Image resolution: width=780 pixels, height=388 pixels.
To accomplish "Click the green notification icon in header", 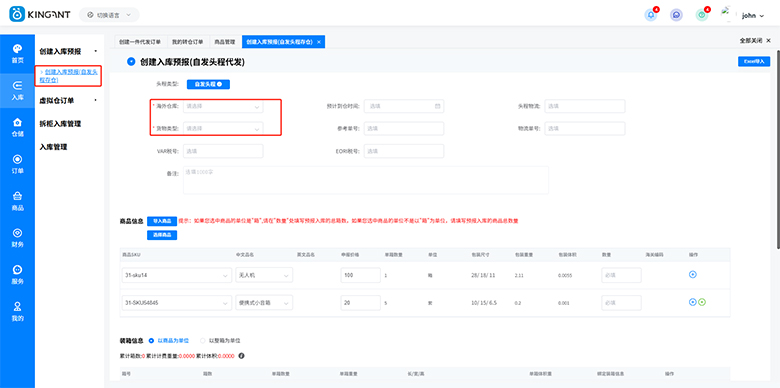I will [x=702, y=15].
